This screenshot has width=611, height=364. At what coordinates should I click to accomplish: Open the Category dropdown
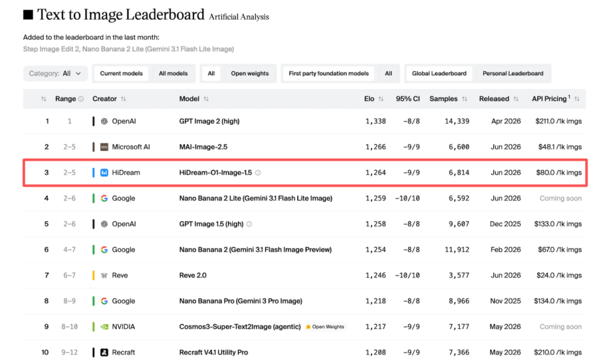(55, 73)
